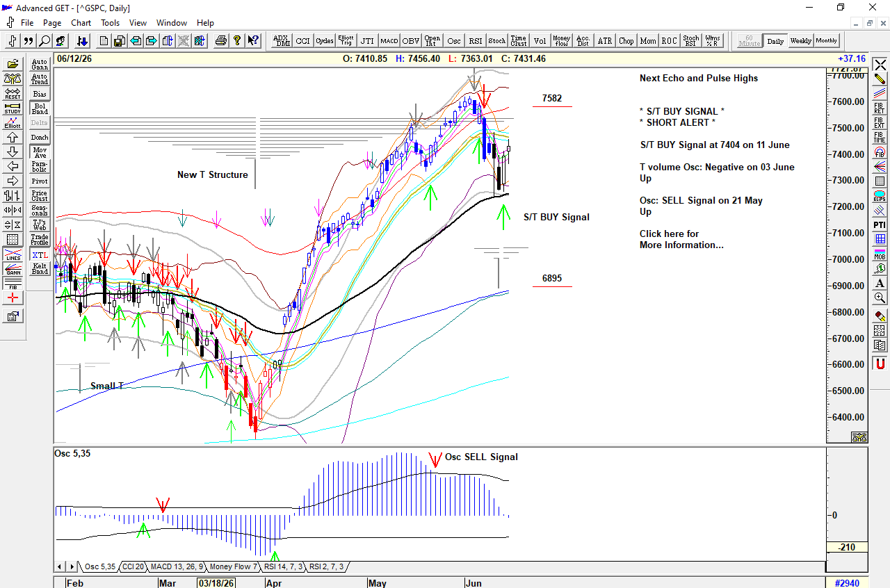The width and height of the screenshot is (890, 588).
Task: Enable the Kelt Band overlay
Action: coord(40,270)
